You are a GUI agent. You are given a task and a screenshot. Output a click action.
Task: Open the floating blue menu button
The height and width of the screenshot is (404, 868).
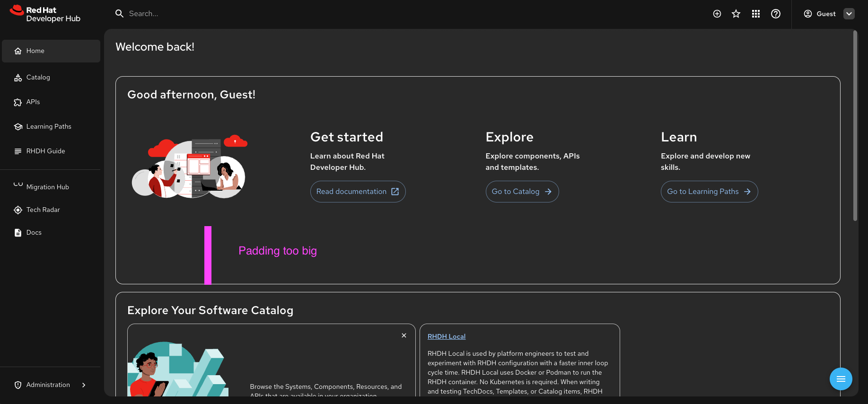841,379
